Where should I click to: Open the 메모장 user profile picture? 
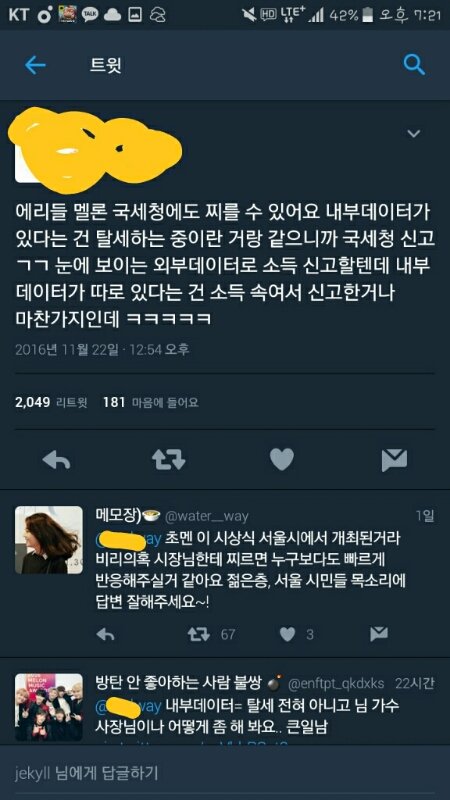[x=48, y=540]
